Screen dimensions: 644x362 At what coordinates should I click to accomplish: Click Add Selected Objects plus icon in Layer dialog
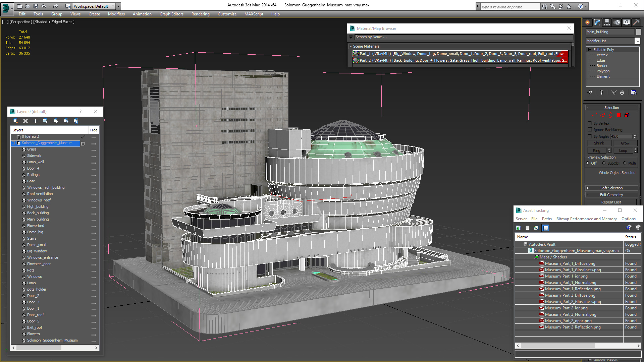[36, 121]
